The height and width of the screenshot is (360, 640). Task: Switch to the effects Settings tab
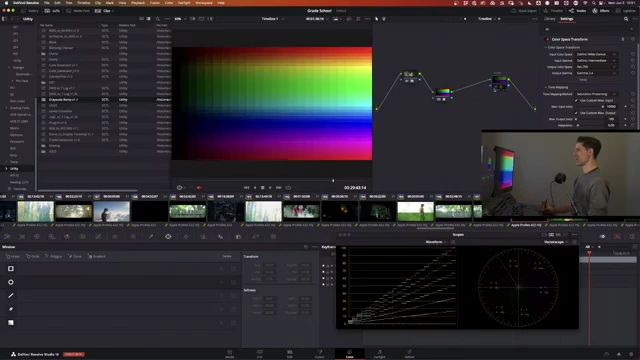click(567, 19)
